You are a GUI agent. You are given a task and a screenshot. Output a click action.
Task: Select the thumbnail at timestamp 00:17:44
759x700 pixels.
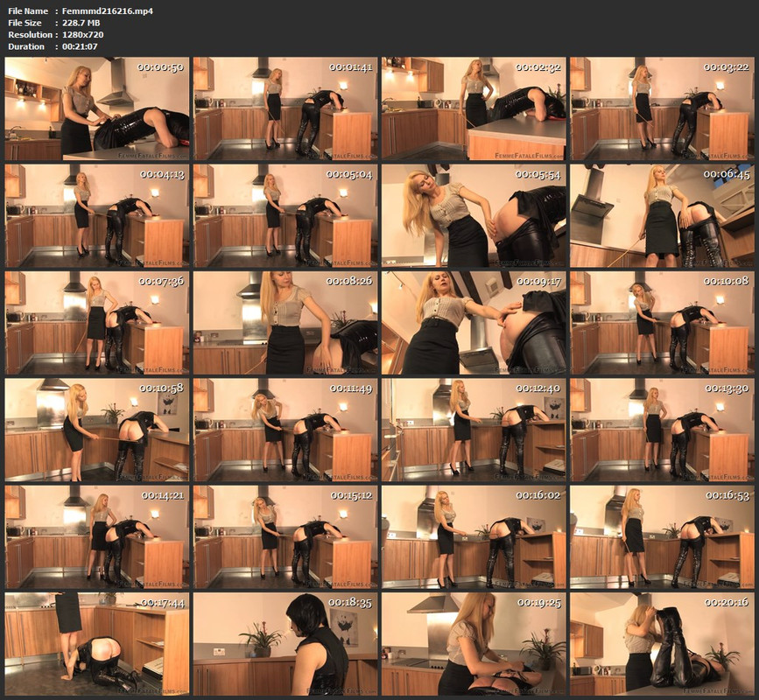[x=97, y=644]
